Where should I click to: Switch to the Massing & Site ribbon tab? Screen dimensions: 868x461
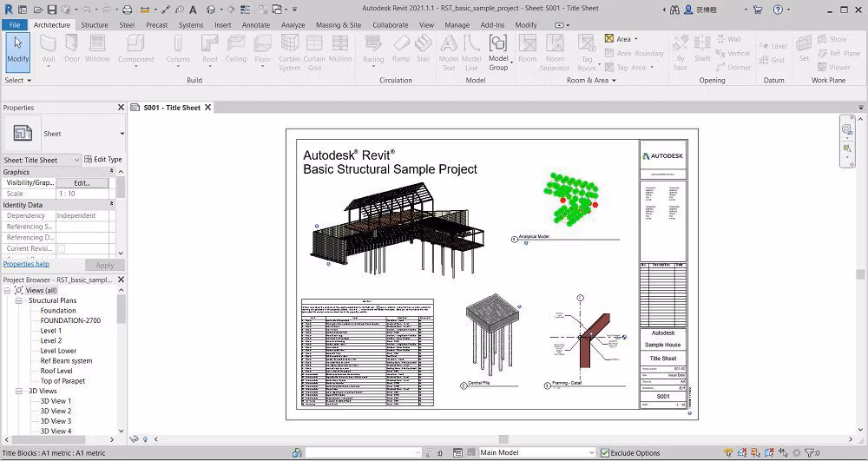339,25
